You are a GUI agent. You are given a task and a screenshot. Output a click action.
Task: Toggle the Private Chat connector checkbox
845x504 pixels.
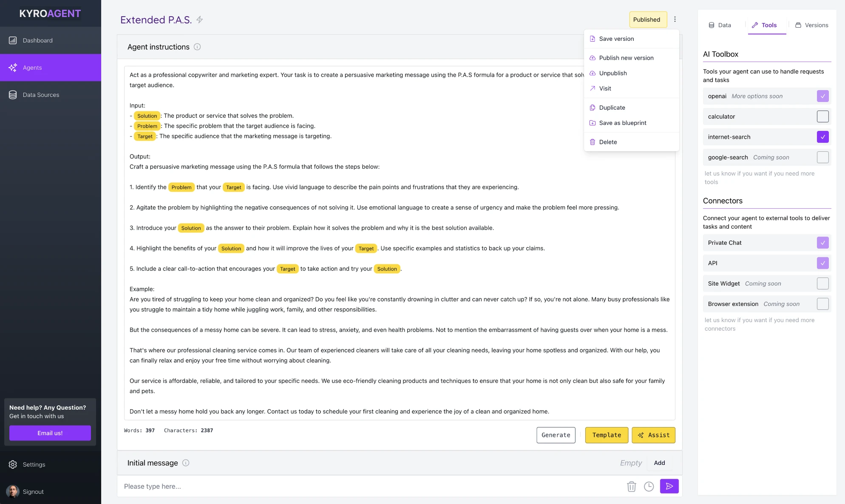(x=822, y=243)
